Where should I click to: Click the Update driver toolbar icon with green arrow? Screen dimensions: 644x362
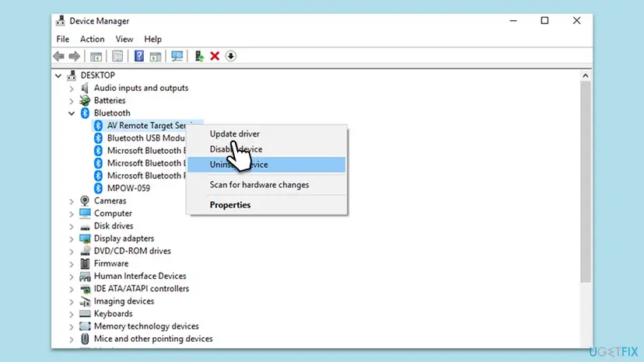[199, 56]
